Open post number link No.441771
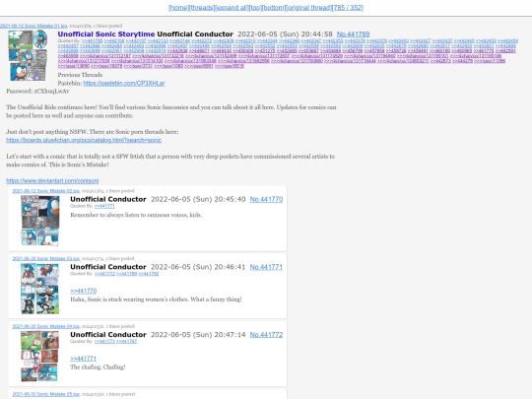The width and height of the screenshot is (532, 399). pos(266,267)
